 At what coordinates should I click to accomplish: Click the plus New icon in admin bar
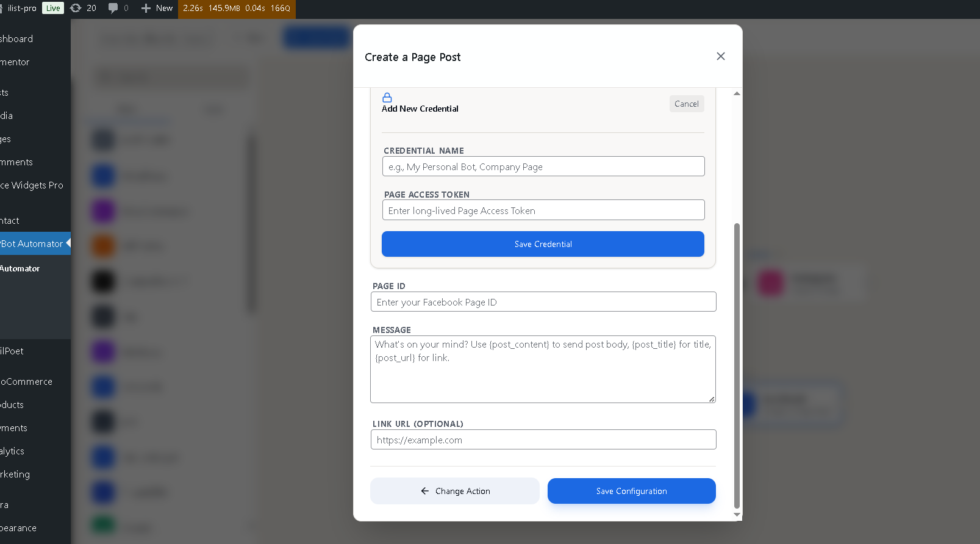[x=146, y=8]
